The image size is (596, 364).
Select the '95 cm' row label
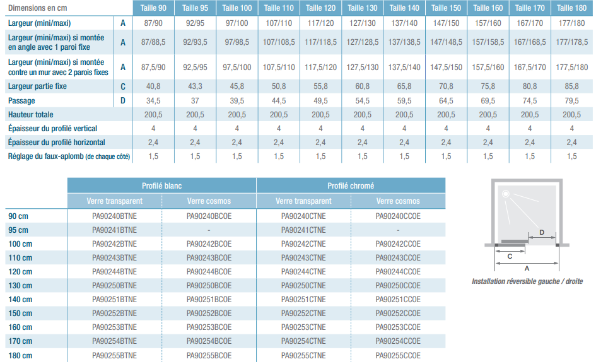click(x=18, y=230)
